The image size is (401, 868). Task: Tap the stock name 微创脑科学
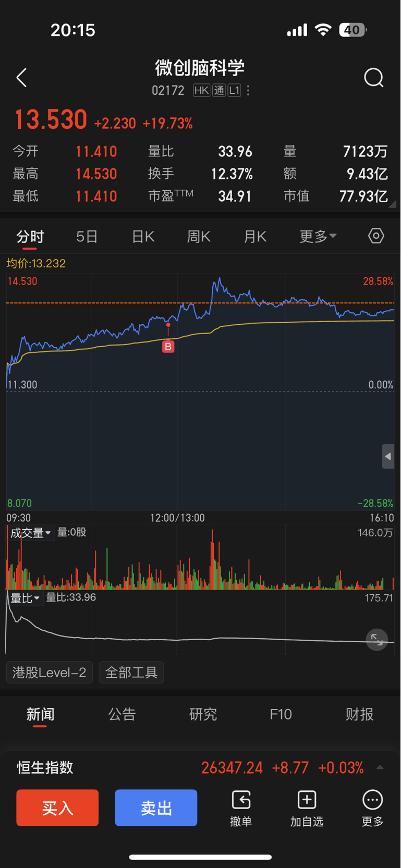tap(200, 67)
